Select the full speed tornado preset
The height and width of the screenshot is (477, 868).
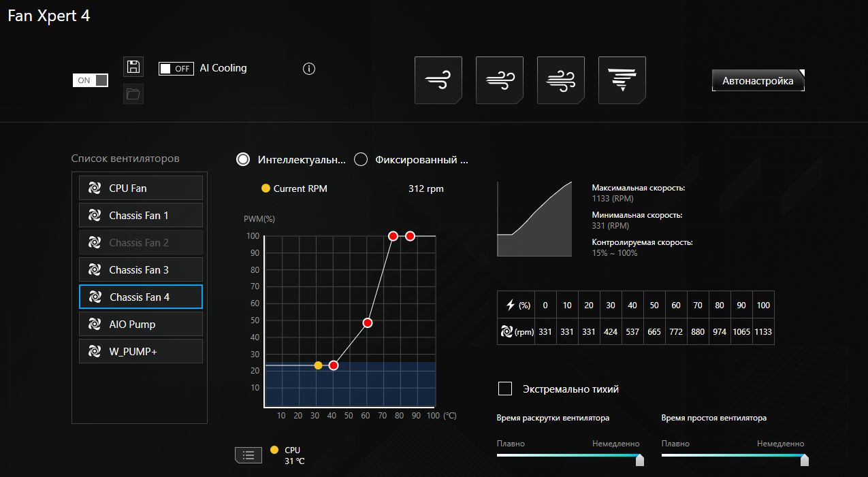[x=622, y=80]
